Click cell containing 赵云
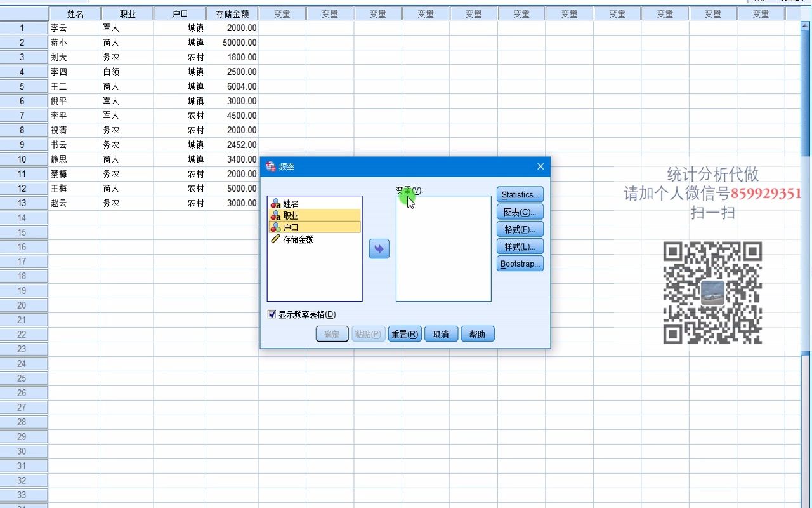The width and height of the screenshot is (812, 508). [75, 203]
